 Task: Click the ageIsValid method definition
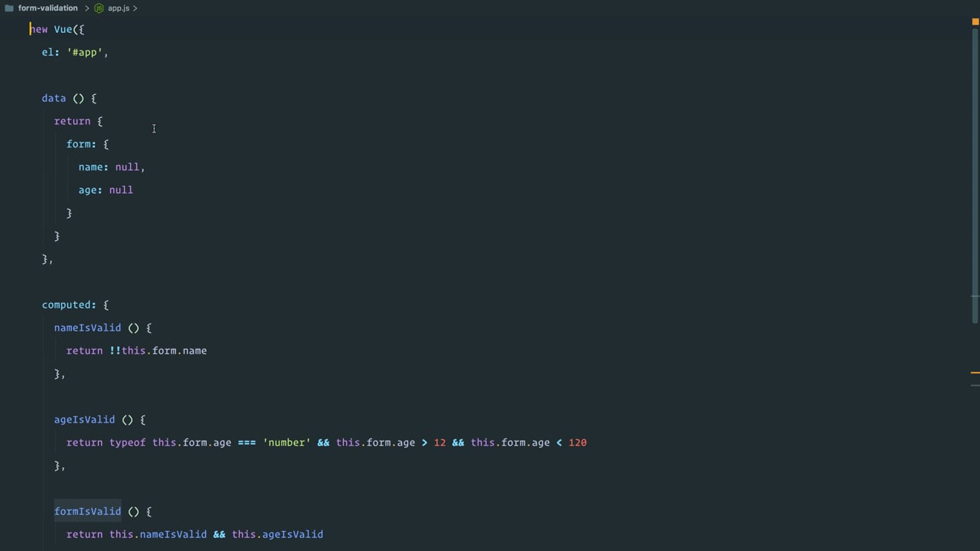[x=84, y=419]
